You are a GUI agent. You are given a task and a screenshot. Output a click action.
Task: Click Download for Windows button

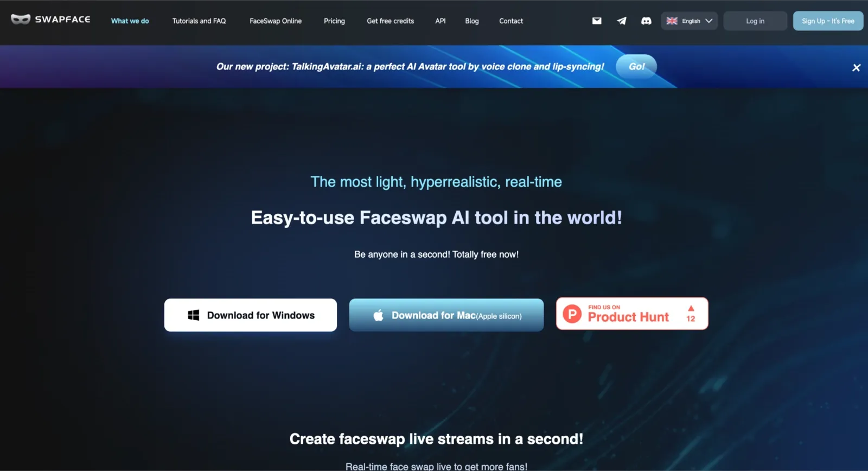click(x=251, y=315)
